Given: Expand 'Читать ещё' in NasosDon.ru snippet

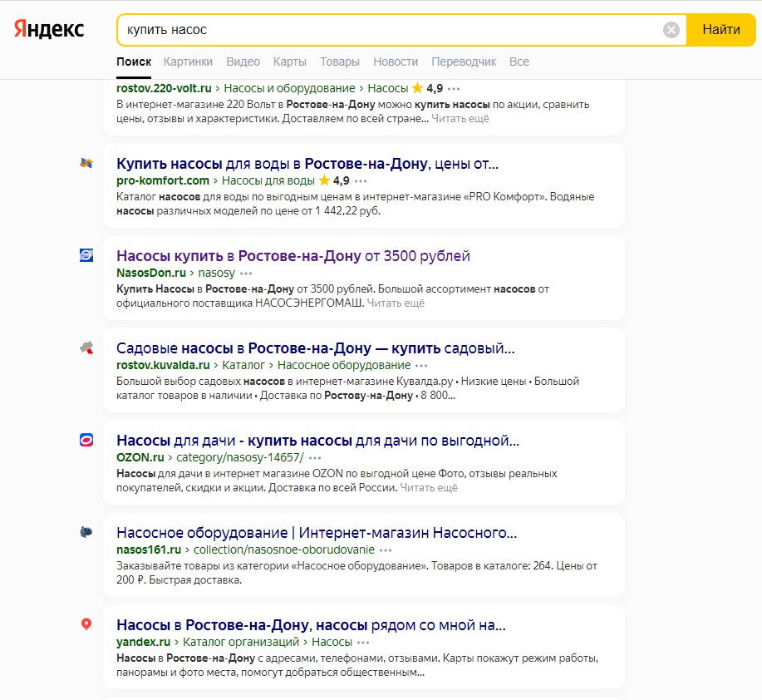Looking at the screenshot, I should click(x=396, y=303).
